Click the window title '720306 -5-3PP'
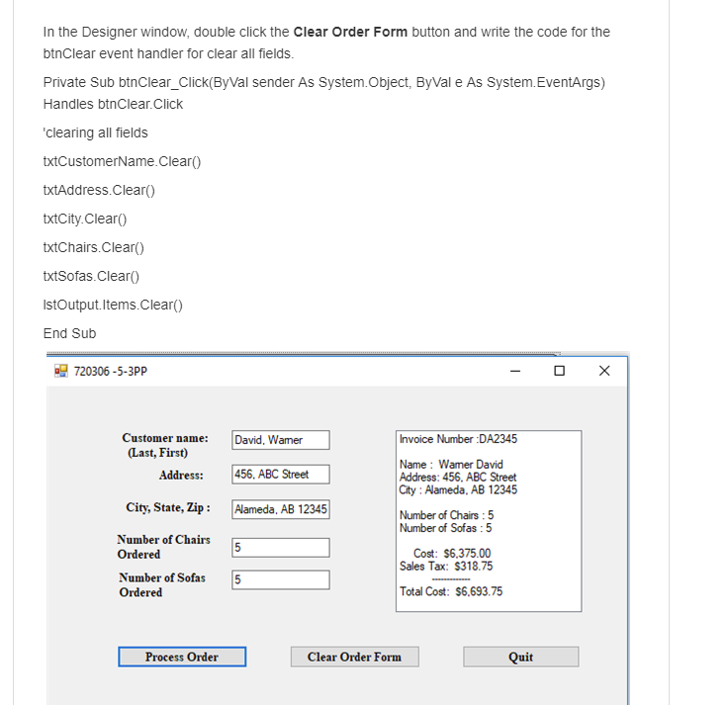This screenshot has height=705, width=728. [111, 372]
